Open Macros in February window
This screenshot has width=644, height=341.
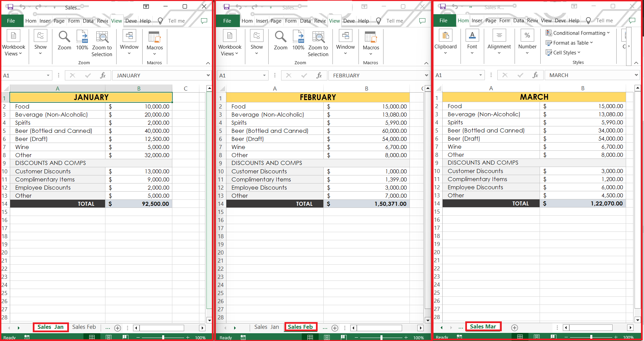pyautogui.click(x=371, y=43)
